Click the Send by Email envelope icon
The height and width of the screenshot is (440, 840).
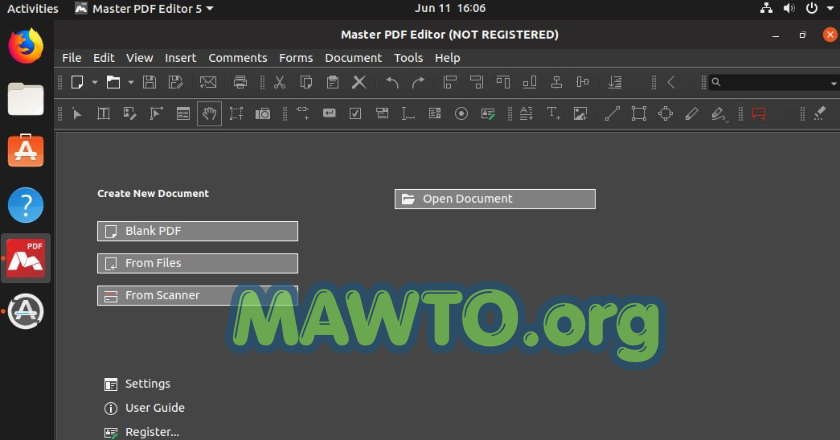point(208,82)
